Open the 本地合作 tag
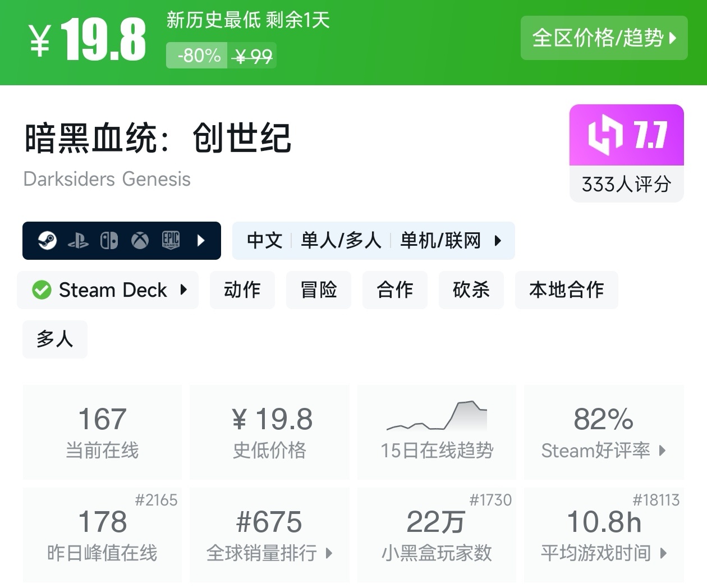 click(x=566, y=290)
